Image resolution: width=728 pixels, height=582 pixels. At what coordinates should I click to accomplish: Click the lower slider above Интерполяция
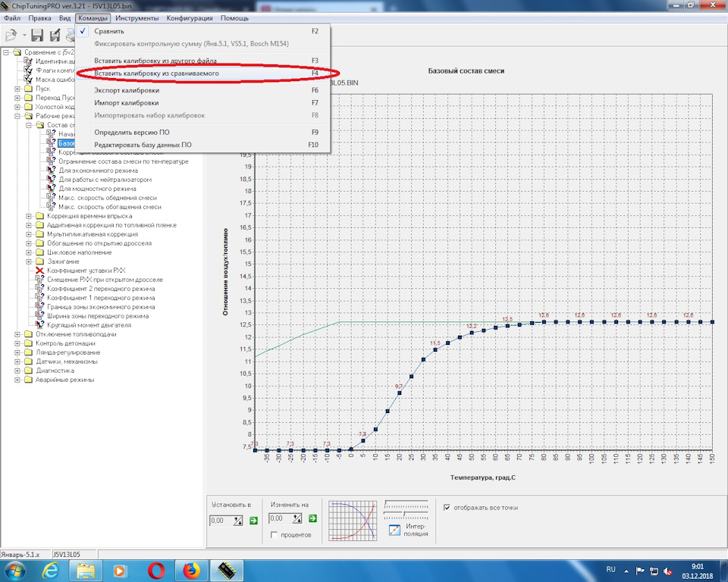pos(406,515)
